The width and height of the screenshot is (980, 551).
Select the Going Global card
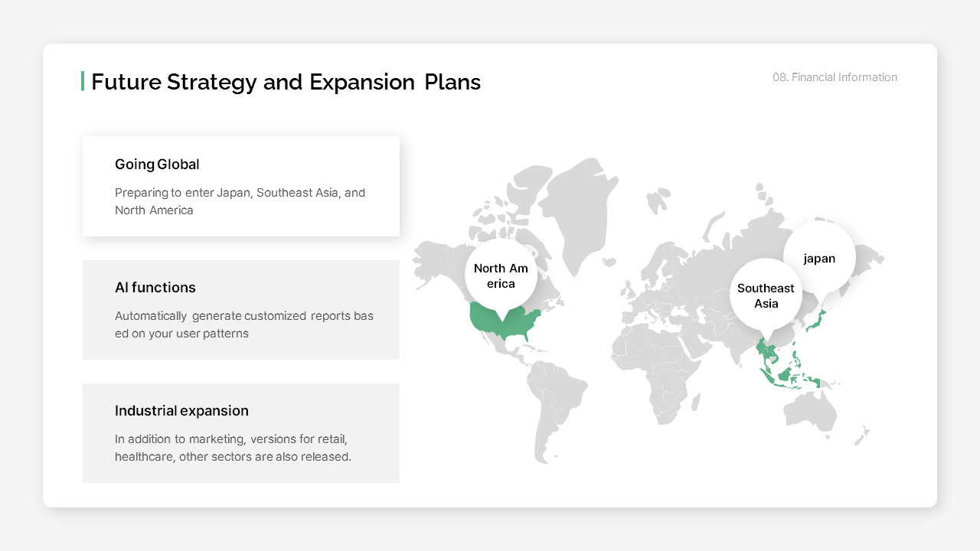[241, 186]
